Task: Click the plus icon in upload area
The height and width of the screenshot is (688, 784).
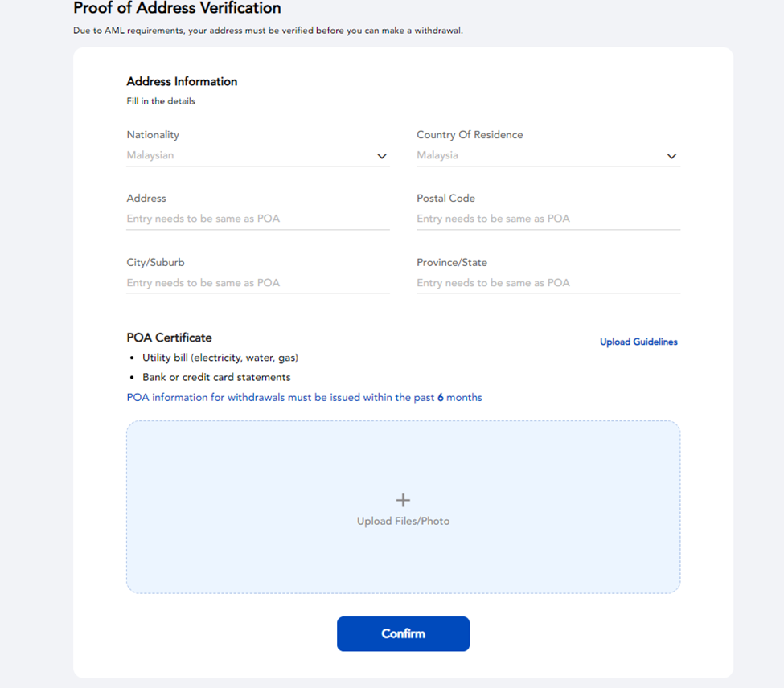Action: tap(403, 500)
